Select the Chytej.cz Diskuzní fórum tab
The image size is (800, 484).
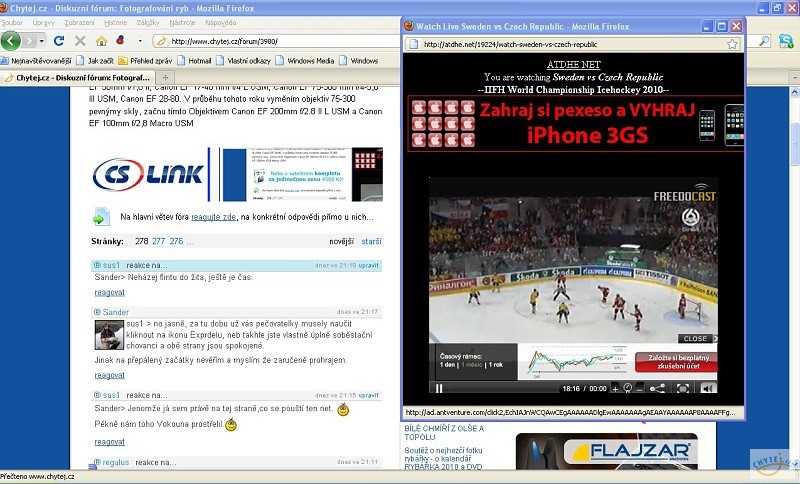(x=77, y=78)
